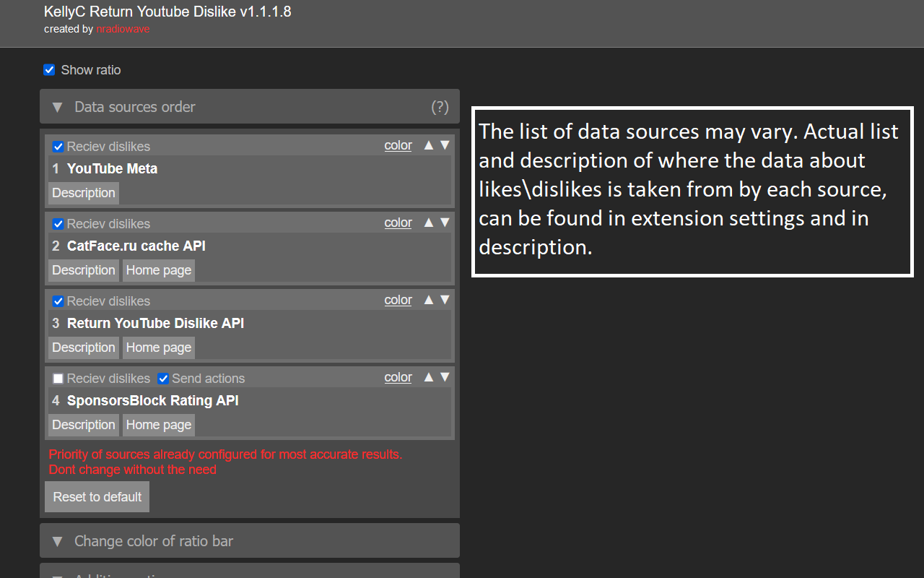Toggle Send actions for SponsorsBlock Rating API

[x=163, y=379]
